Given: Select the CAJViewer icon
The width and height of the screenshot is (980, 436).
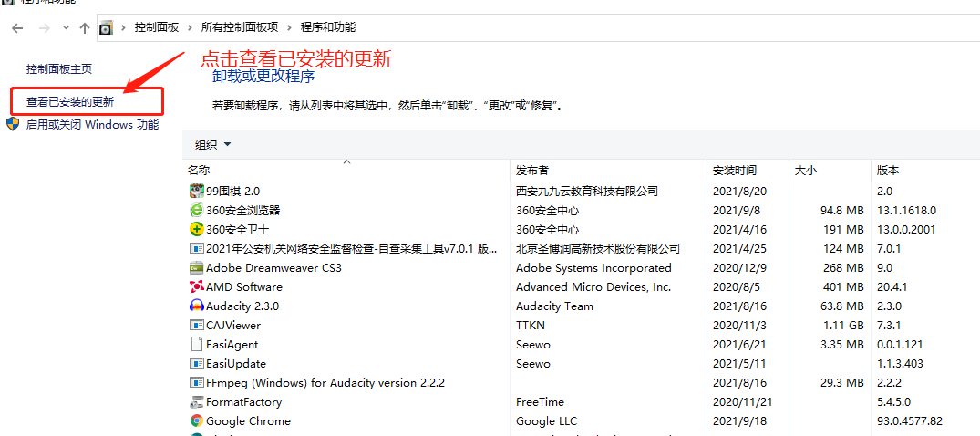Looking at the screenshot, I should (x=197, y=326).
